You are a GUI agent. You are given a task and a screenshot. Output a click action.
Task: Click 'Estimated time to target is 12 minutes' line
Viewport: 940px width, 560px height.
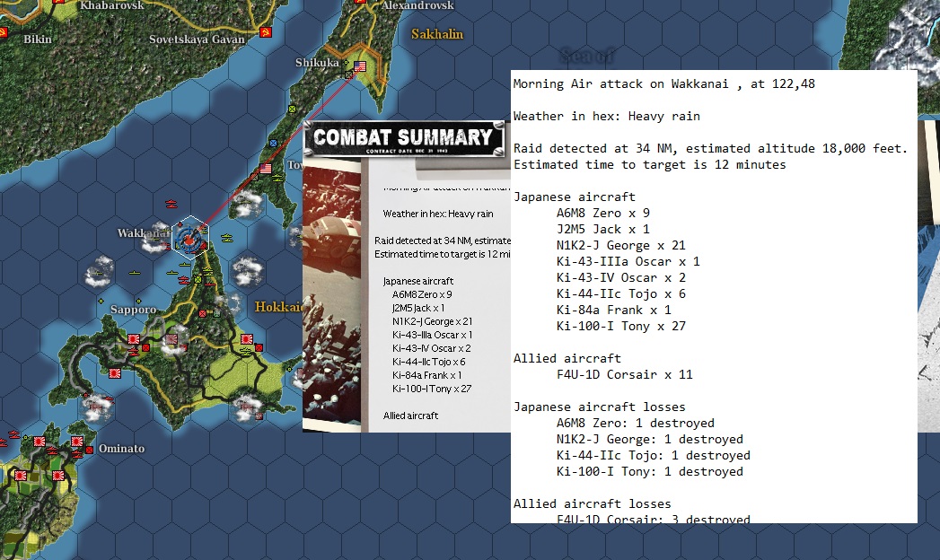(x=649, y=165)
